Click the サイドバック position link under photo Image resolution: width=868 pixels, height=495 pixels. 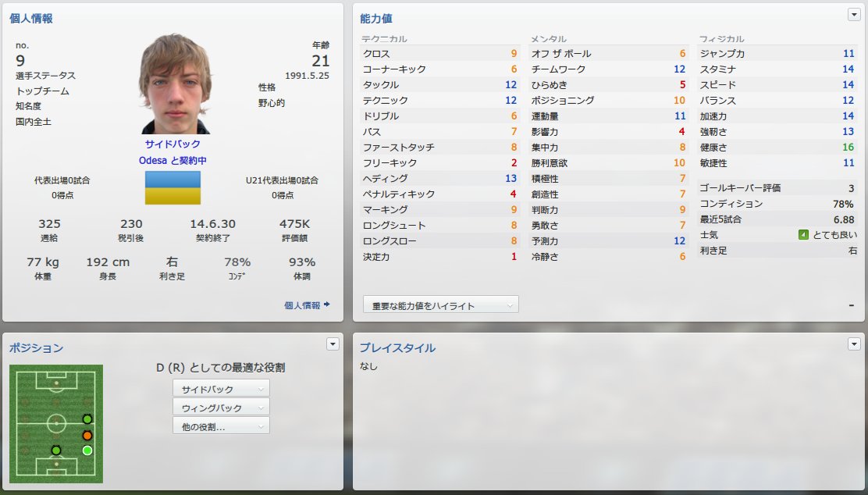173,144
